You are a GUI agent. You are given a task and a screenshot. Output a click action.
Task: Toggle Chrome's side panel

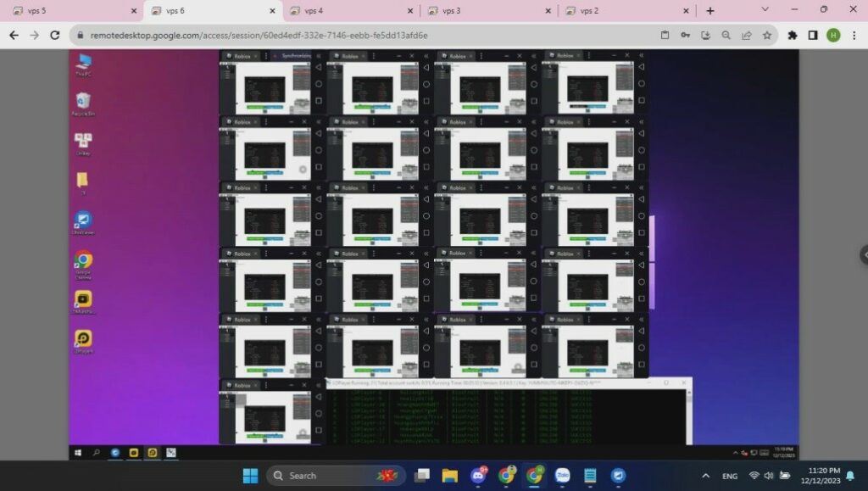click(x=813, y=35)
